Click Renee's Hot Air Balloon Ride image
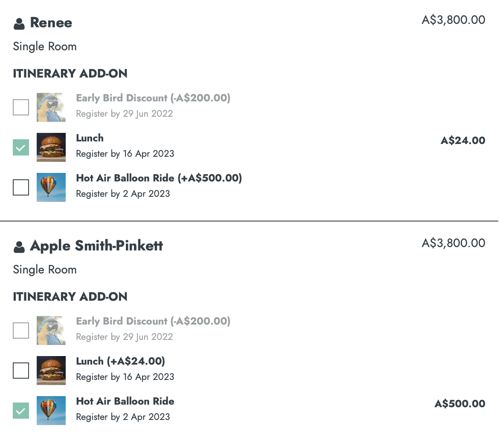Viewport: 500px width, 437px height. point(51,187)
